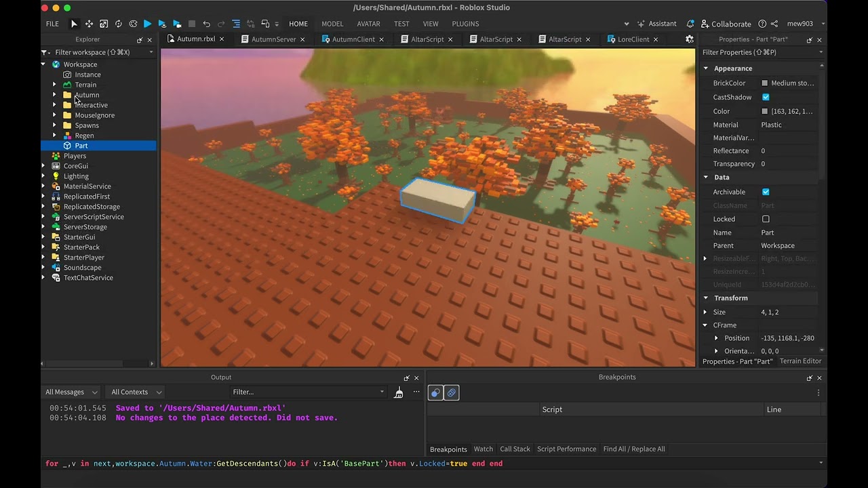The height and width of the screenshot is (488, 868).
Task: Open the All Contexts dropdown
Action: pyautogui.click(x=136, y=392)
